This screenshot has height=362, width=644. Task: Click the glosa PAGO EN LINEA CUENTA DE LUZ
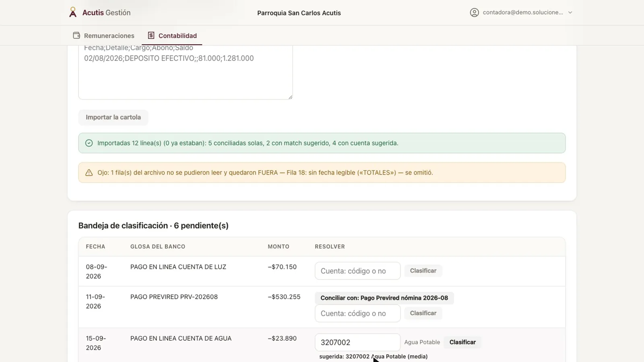click(x=178, y=267)
